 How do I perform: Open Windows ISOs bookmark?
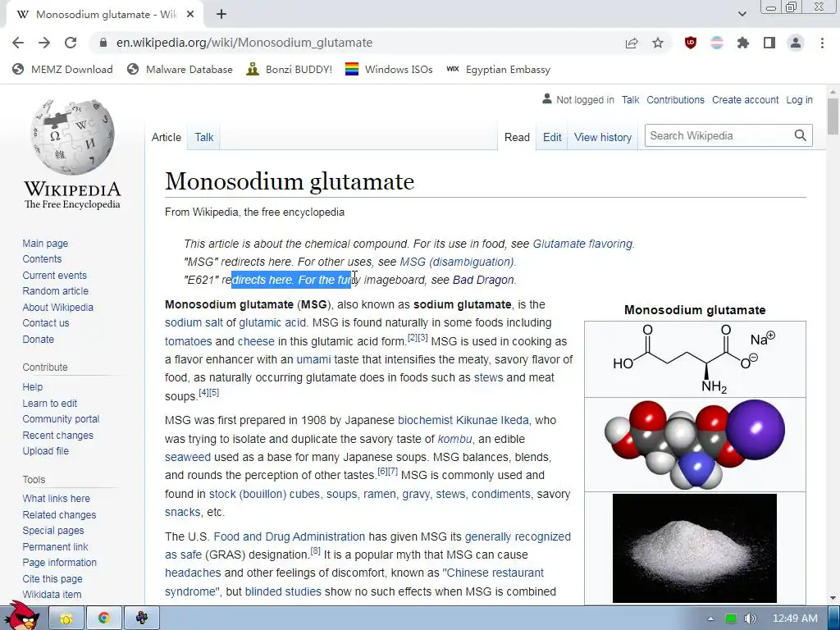pyautogui.click(x=389, y=70)
